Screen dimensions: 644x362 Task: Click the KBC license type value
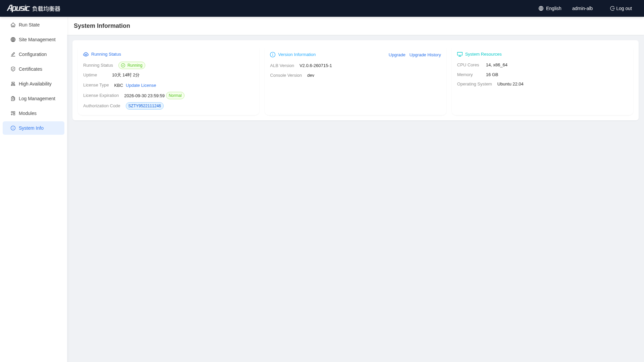click(x=118, y=85)
